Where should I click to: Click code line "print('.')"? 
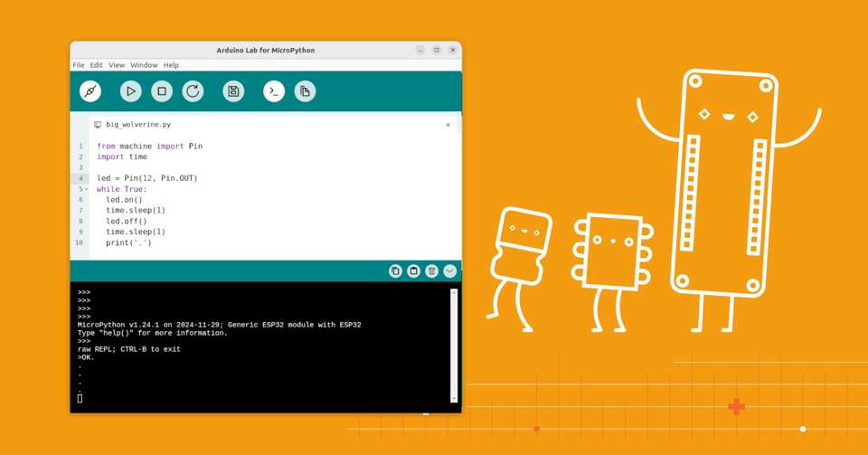pos(128,243)
